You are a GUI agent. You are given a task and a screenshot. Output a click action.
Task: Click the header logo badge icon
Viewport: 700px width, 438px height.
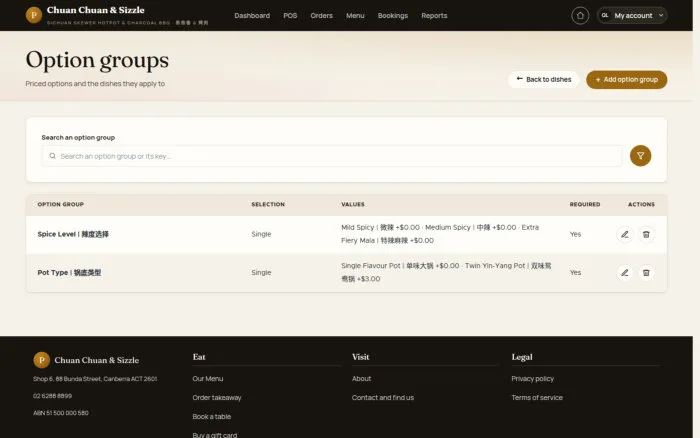click(x=33, y=15)
